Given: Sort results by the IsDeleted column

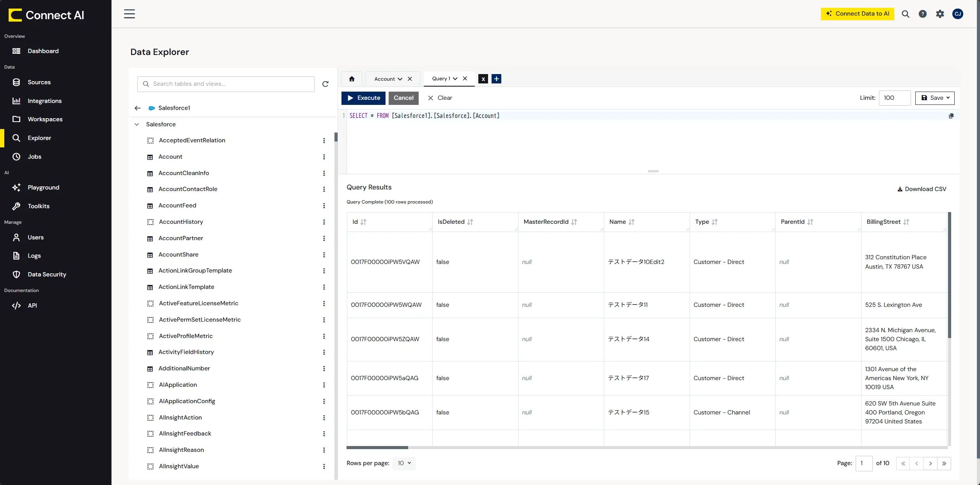Looking at the screenshot, I should [470, 222].
